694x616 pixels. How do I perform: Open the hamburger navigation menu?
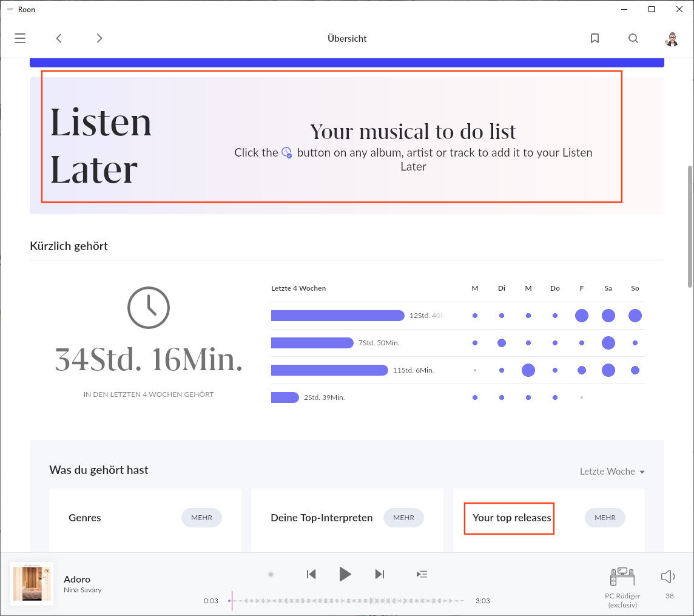tap(20, 38)
